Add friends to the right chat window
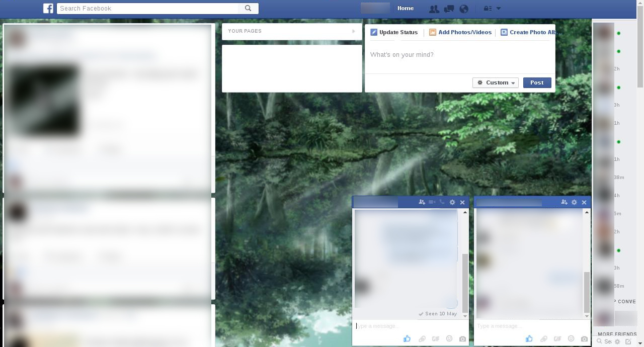This screenshot has width=644, height=347. [x=564, y=202]
